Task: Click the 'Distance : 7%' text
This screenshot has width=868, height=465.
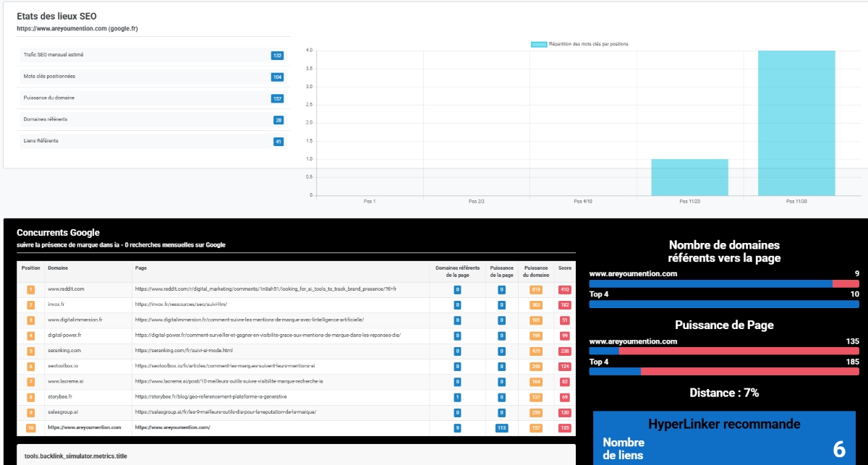Action: click(724, 393)
